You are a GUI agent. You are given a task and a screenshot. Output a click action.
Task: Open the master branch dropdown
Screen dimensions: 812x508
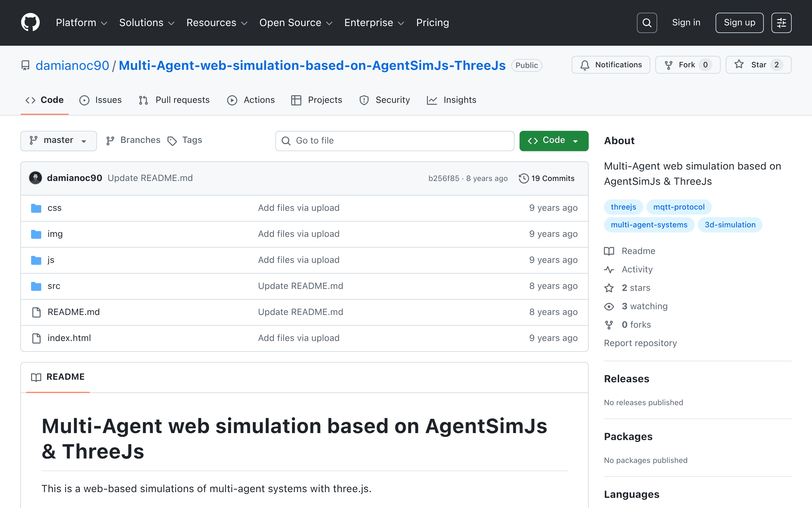tap(59, 141)
